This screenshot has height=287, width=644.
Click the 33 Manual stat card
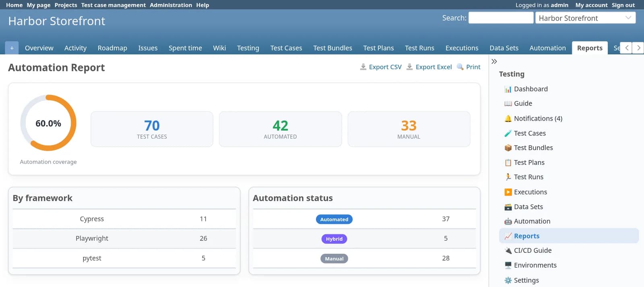(x=409, y=129)
